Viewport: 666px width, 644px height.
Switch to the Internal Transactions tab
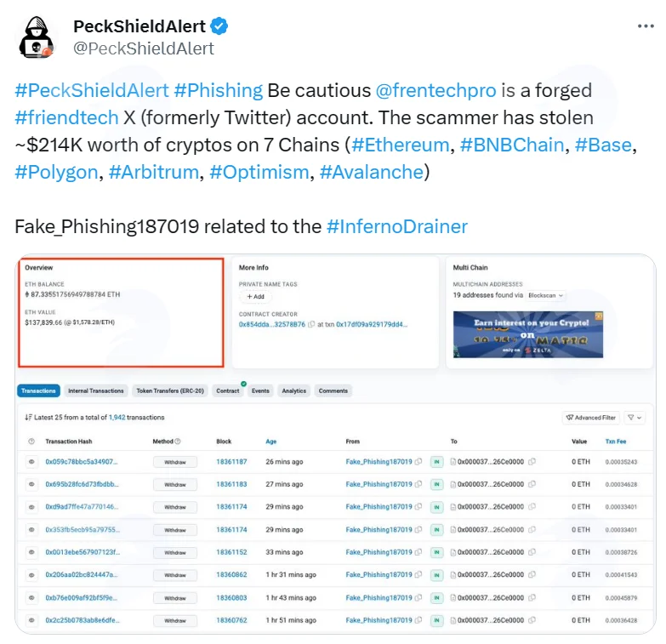(x=96, y=390)
